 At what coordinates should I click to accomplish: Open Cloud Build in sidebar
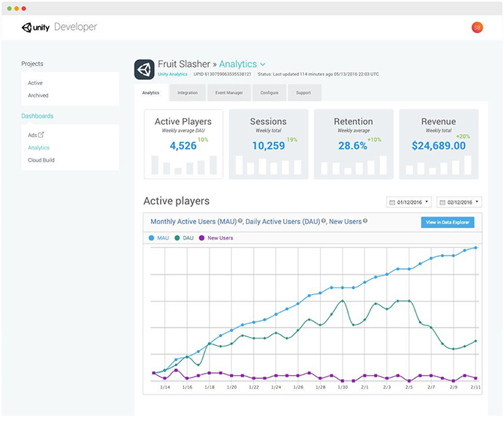pyautogui.click(x=41, y=160)
